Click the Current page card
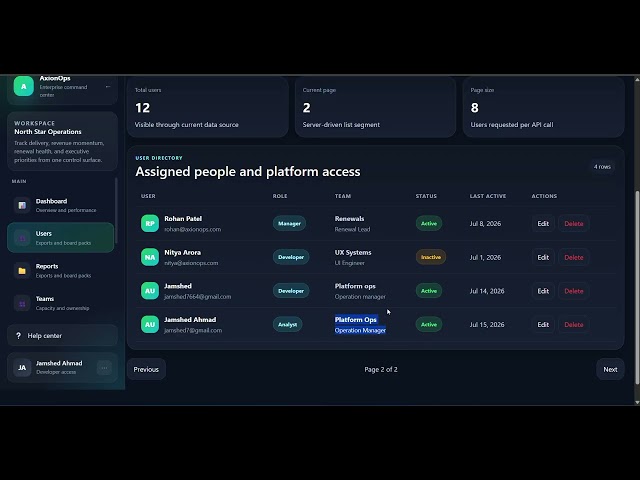Screen dimensions: 640x480 376,107
